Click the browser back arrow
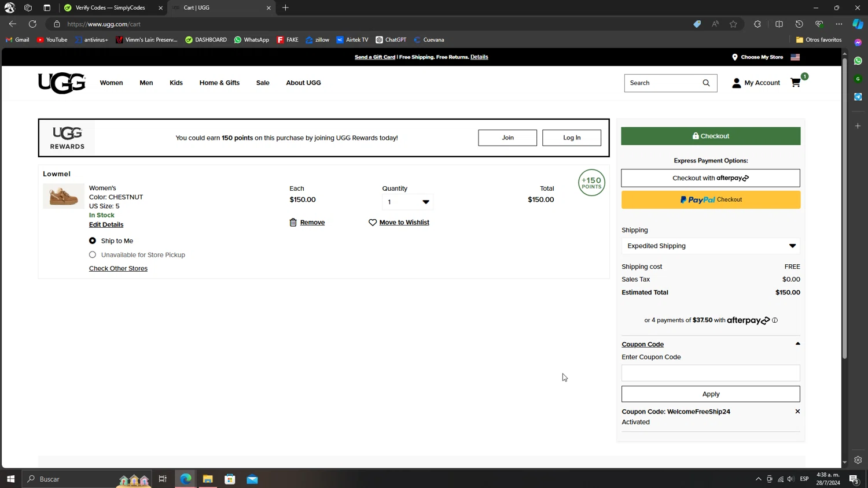The image size is (868, 488). pyautogui.click(x=12, y=24)
